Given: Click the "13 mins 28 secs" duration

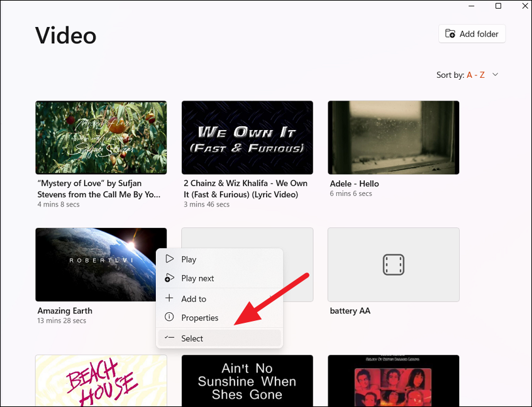Looking at the screenshot, I should click(62, 320).
